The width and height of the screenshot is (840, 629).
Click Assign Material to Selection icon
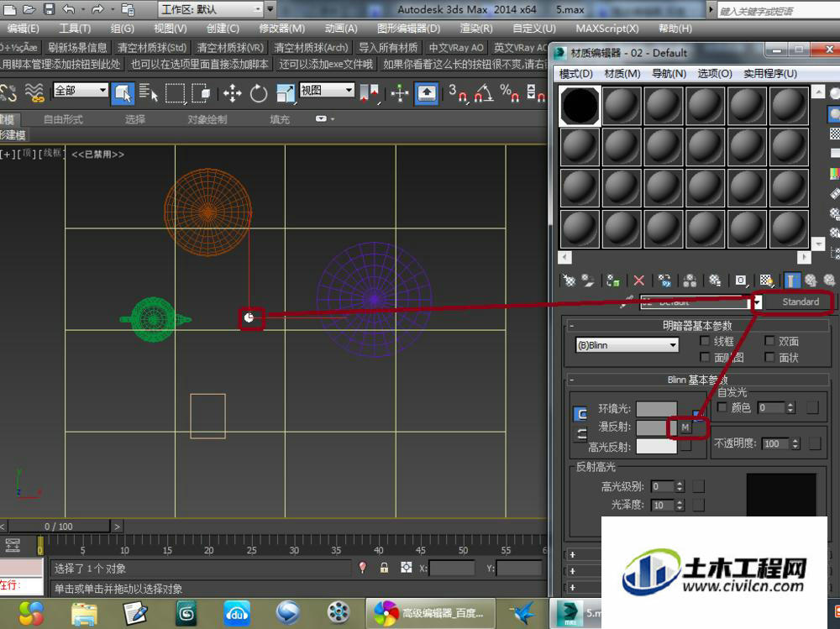[x=613, y=280]
